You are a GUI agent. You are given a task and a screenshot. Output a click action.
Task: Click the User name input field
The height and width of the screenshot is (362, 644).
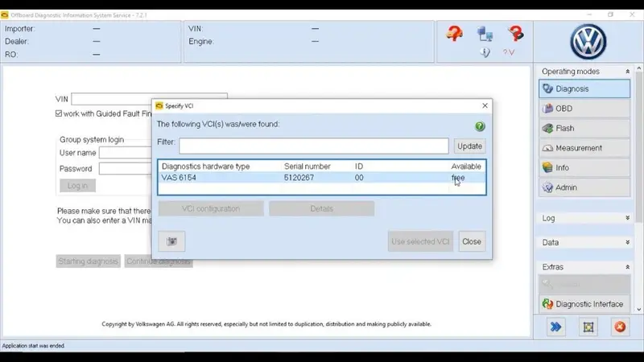[126, 153]
